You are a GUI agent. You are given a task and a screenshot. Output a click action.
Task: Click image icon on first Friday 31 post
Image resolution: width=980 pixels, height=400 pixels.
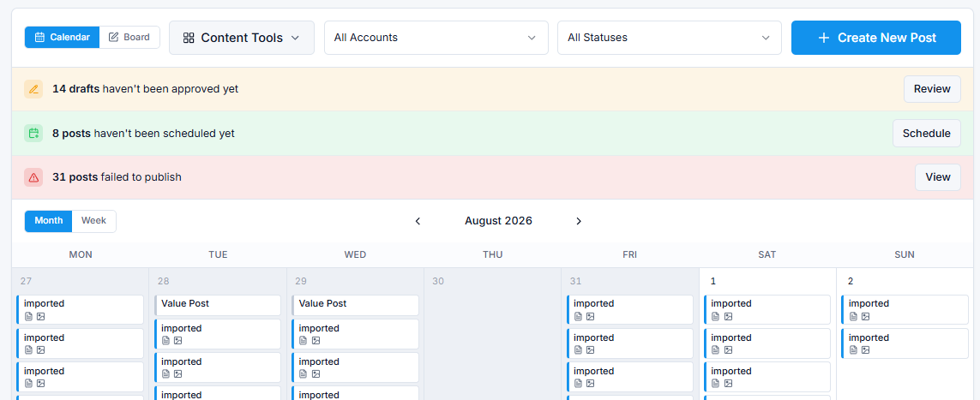point(591,316)
